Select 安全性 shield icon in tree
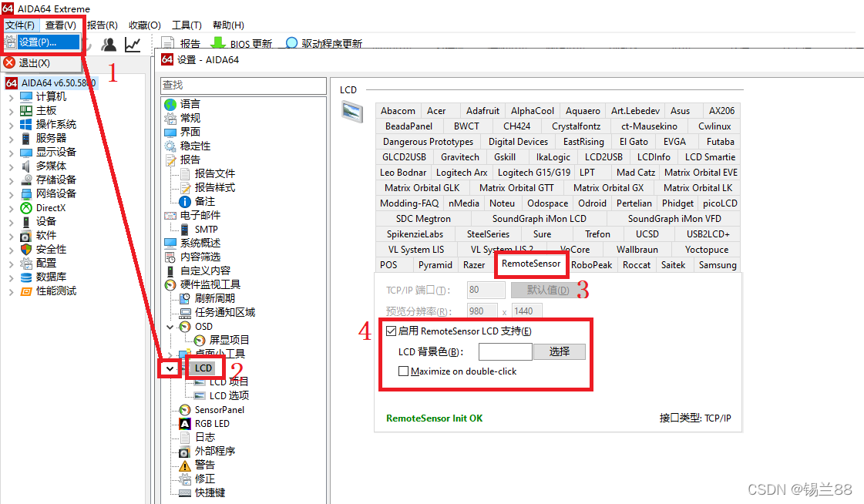The image size is (864, 504). (x=26, y=249)
